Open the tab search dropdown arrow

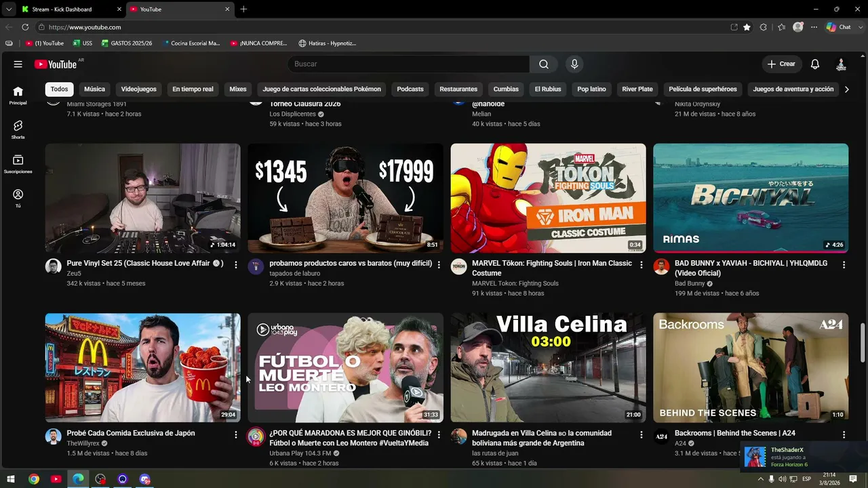coord(9,9)
